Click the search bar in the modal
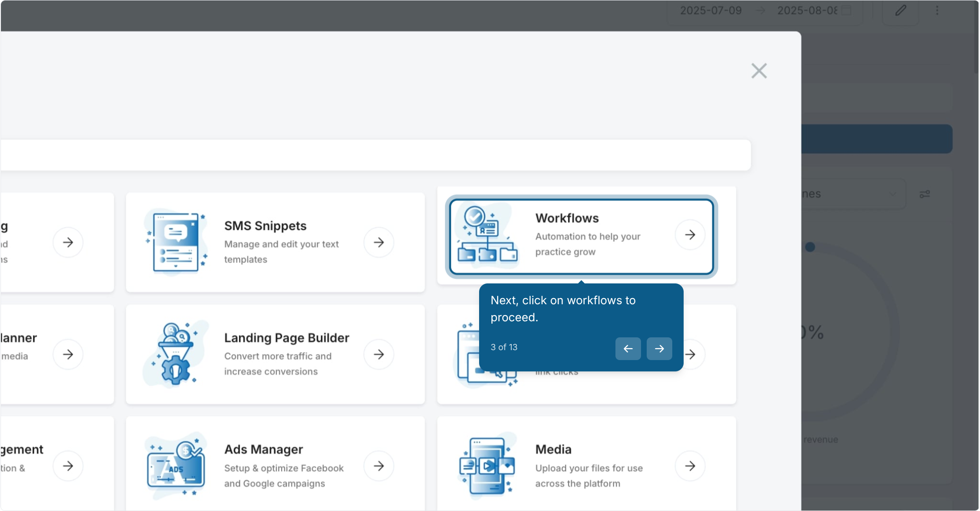Viewport: 980px width, 511px height. 375,155
